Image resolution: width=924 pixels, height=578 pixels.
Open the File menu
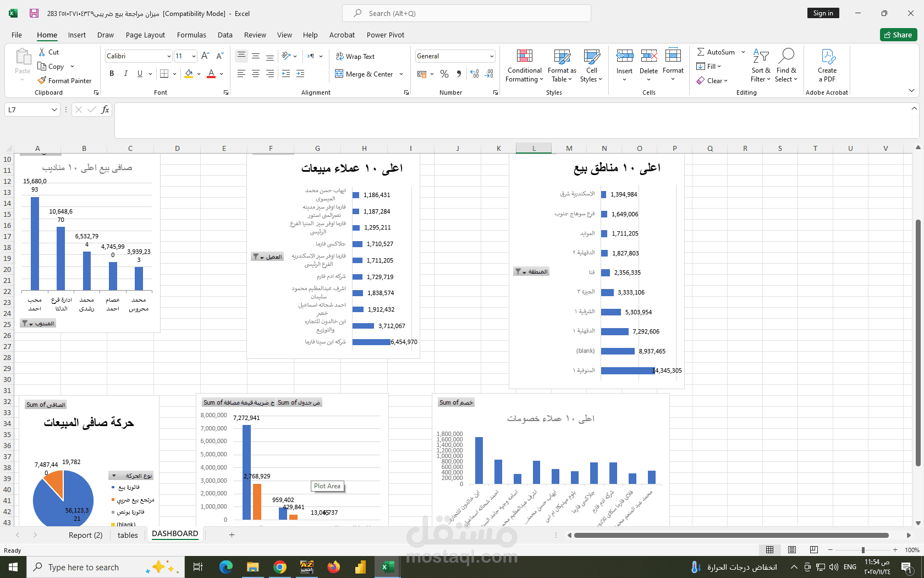pyautogui.click(x=16, y=35)
